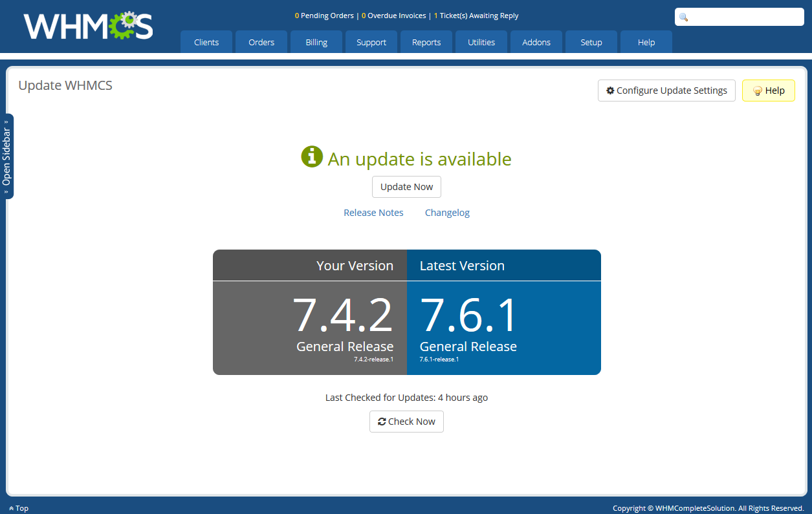This screenshot has width=812, height=514.
Task: Click the Check Now button
Action: [406, 422]
